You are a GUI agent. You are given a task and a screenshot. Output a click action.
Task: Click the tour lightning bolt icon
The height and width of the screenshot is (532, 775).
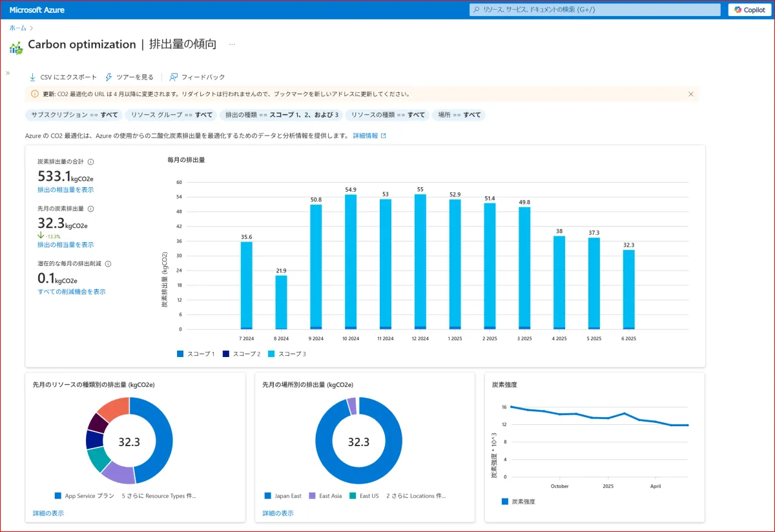109,77
